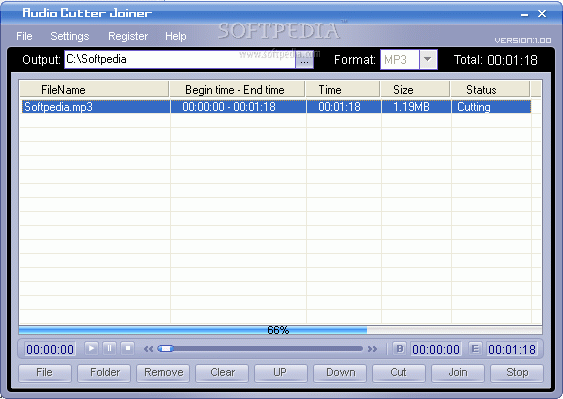This screenshot has height=399, width=563.
Task: Click the Remove button
Action: [x=163, y=373]
